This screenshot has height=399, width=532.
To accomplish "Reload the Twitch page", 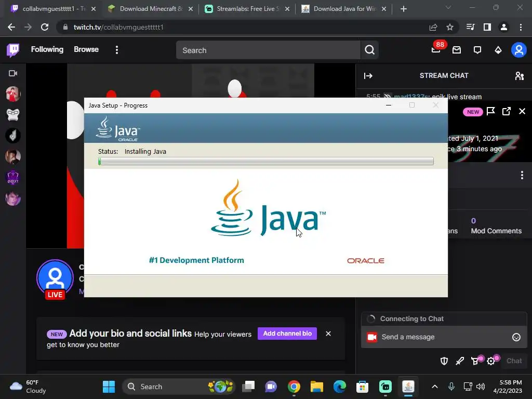I will coord(45,27).
